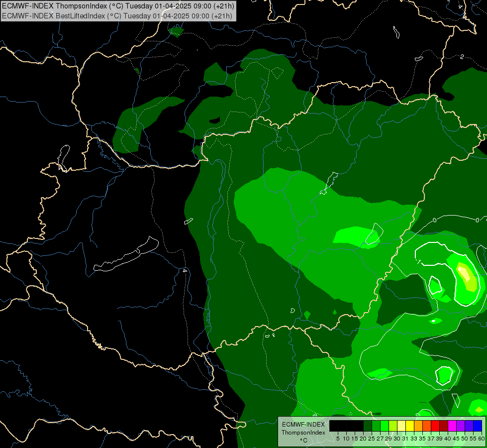
Task: Click the ThompsonIndex label in legend
Action: click(x=303, y=433)
